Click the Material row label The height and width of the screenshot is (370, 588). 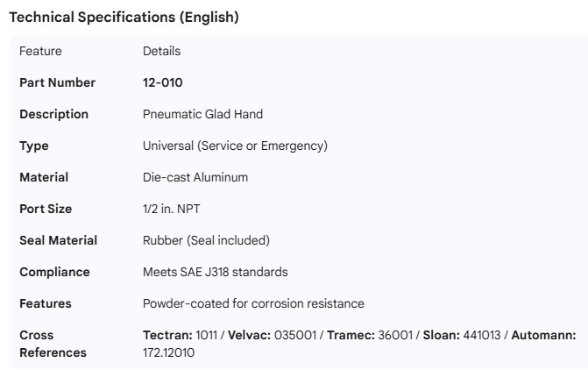pos(44,177)
